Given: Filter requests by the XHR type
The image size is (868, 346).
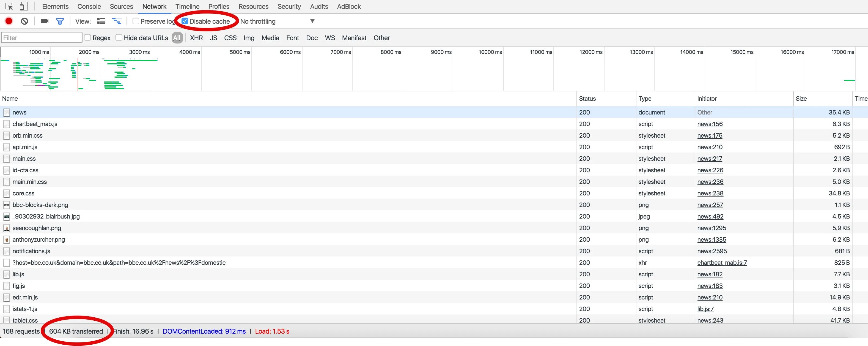Looking at the screenshot, I should (x=196, y=38).
